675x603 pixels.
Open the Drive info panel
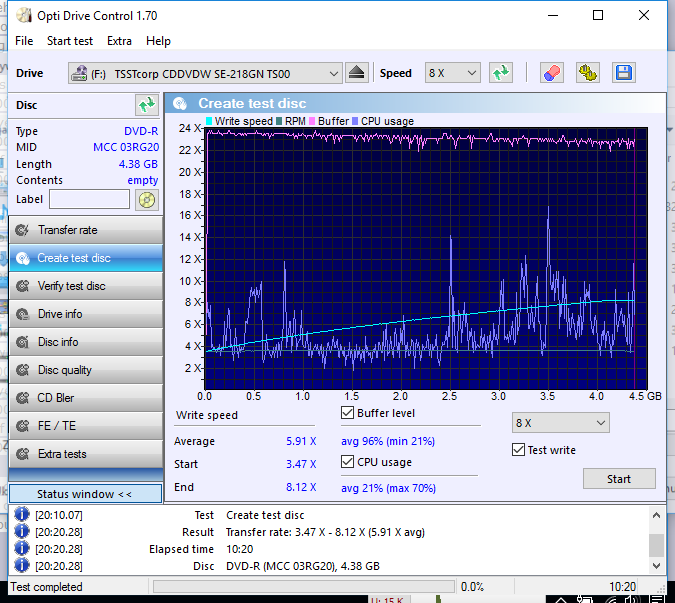coord(86,314)
